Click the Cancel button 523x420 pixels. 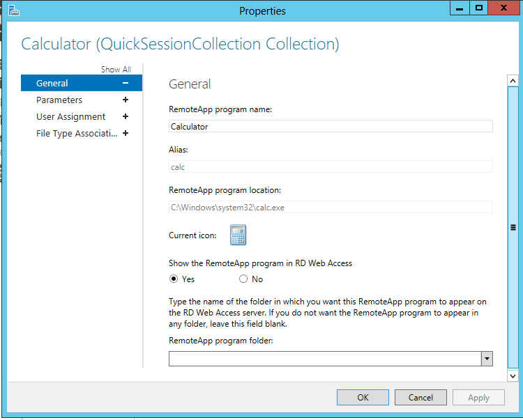pos(420,397)
